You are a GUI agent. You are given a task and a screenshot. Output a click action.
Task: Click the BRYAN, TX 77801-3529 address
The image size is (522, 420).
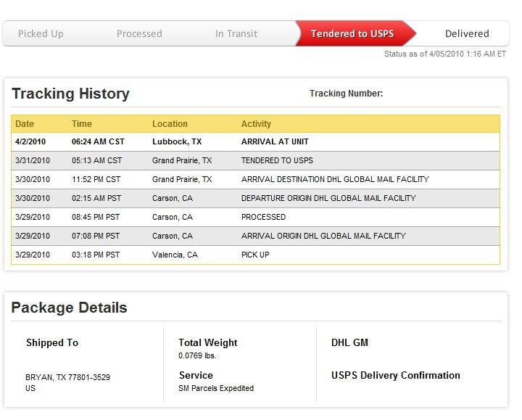click(x=67, y=377)
